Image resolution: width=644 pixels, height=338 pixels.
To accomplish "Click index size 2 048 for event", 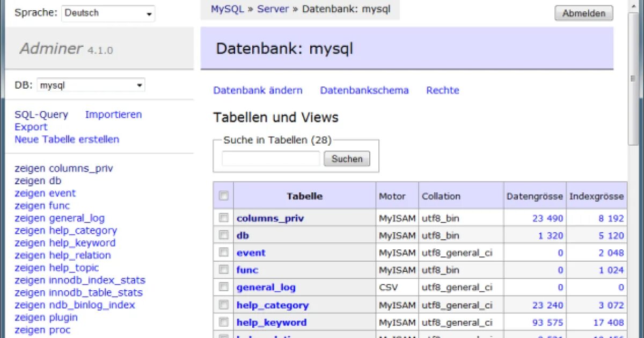I will pos(611,253).
